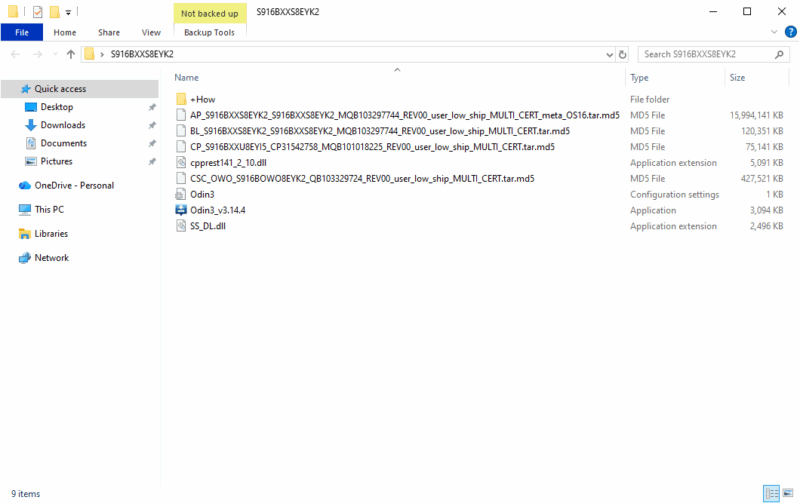Switch to large icons view
The height and width of the screenshot is (503, 800).
[x=787, y=493]
